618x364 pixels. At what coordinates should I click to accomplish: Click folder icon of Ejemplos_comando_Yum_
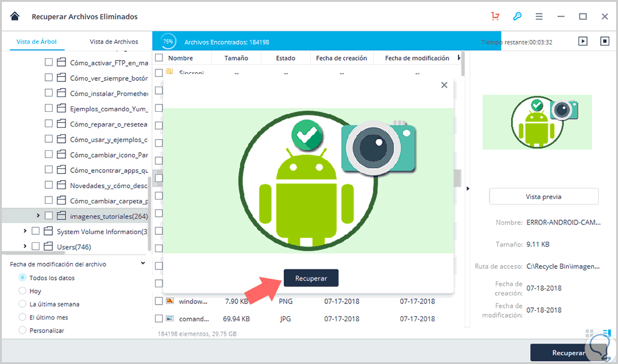[x=61, y=108]
